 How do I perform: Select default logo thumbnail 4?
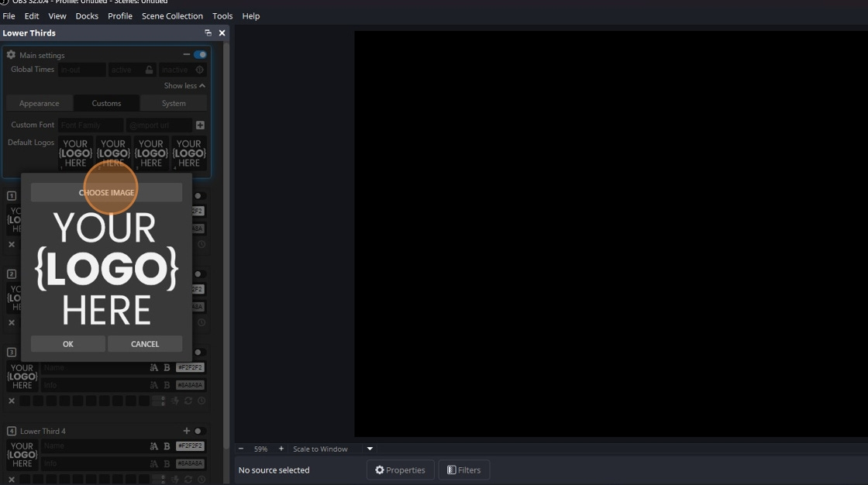[x=189, y=153]
